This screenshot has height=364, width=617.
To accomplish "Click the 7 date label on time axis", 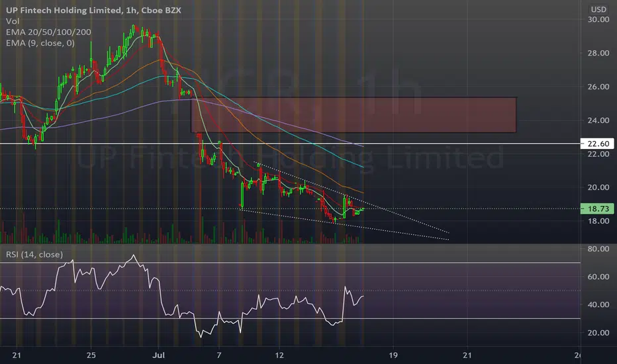I will click(218, 355).
